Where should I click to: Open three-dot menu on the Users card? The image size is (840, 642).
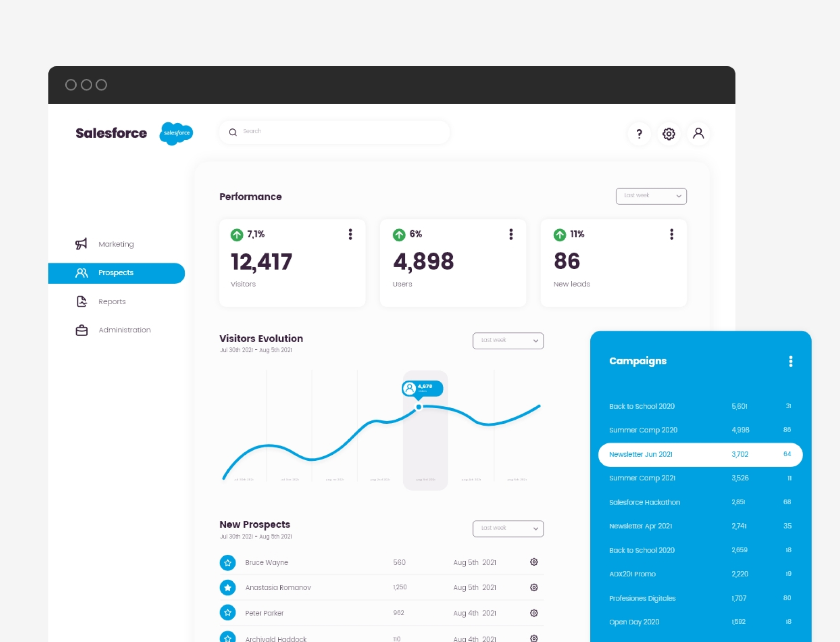coord(511,234)
